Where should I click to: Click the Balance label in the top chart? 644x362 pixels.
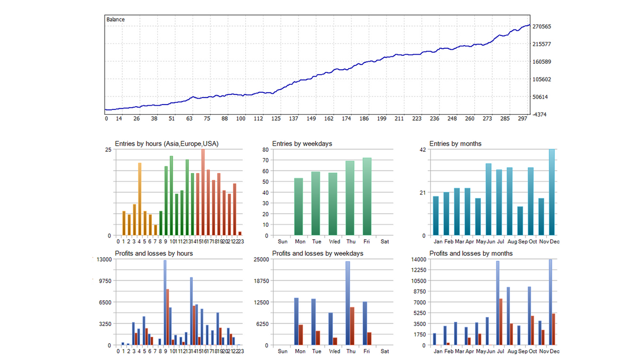[116, 20]
